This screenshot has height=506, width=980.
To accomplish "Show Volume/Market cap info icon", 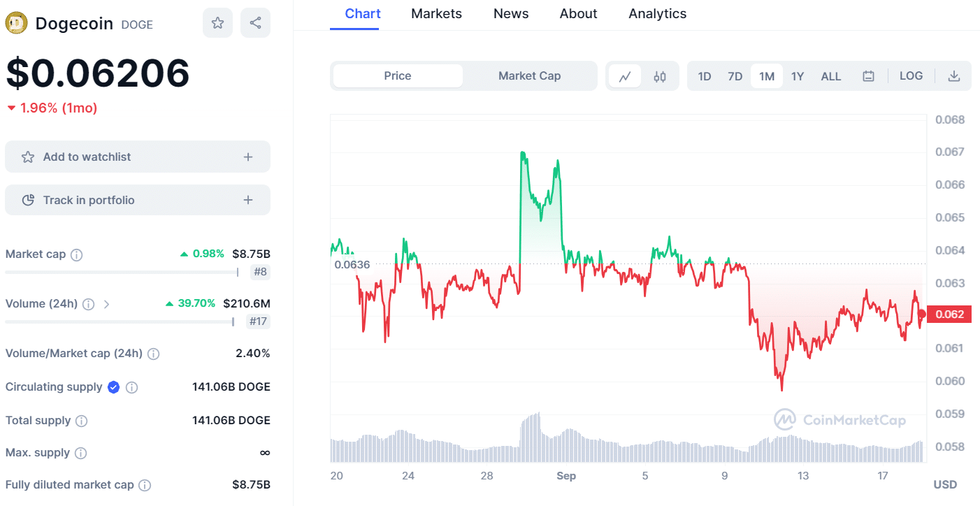I will [x=154, y=354].
